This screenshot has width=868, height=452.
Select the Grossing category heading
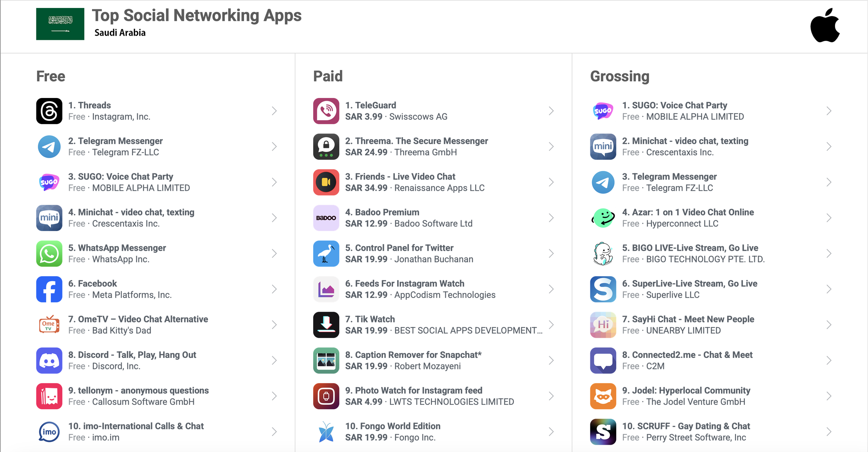click(619, 76)
